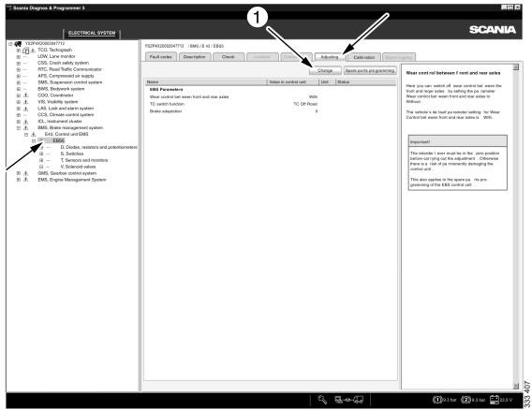Select LAS, Lock and alarm system
Viewport: 532px width, 410px height.
coord(66,109)
